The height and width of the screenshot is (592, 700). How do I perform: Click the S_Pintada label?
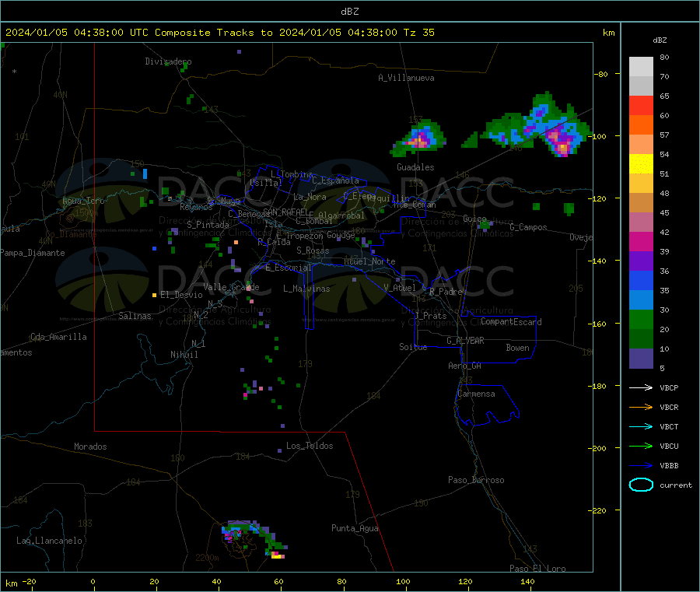click(208, 225)
